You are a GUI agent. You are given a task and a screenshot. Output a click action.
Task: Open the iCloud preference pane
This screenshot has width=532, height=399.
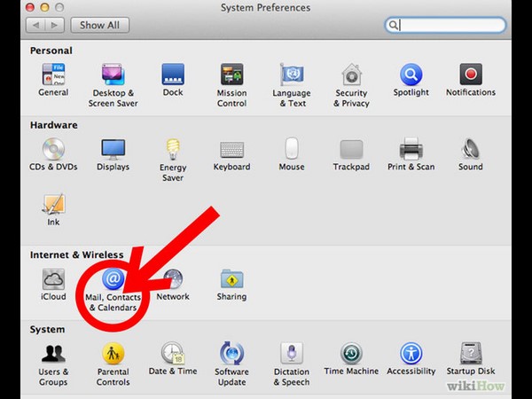53,281
